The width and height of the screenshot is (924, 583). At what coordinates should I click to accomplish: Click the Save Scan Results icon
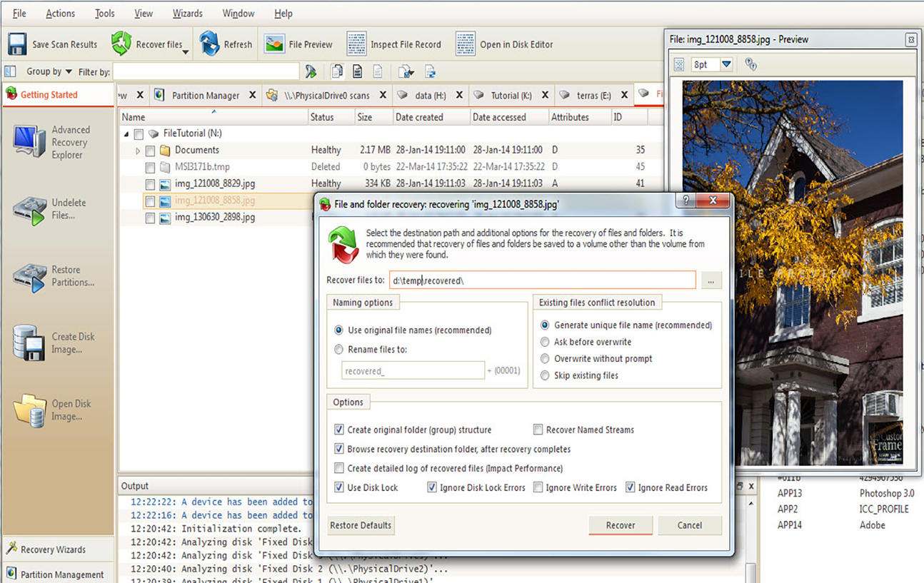pos(17,44)
